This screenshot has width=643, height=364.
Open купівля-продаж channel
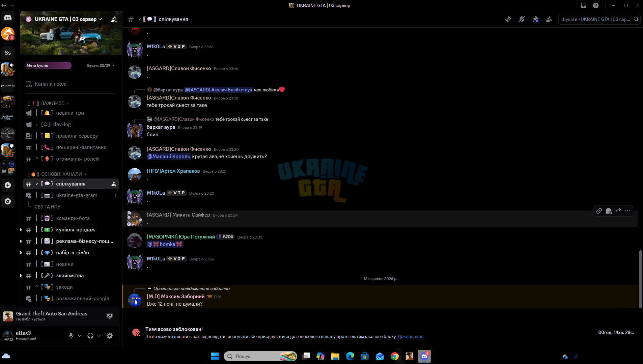71,230
